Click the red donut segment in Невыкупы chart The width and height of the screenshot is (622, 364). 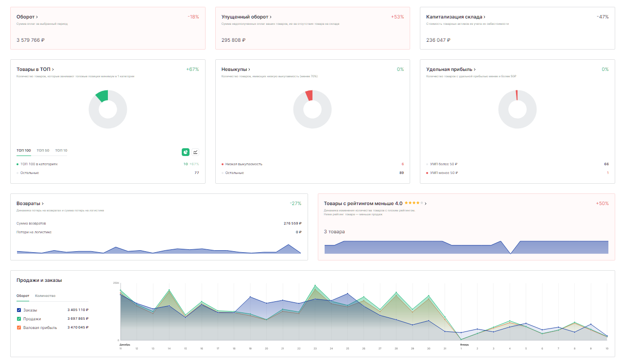click(309, 95)
